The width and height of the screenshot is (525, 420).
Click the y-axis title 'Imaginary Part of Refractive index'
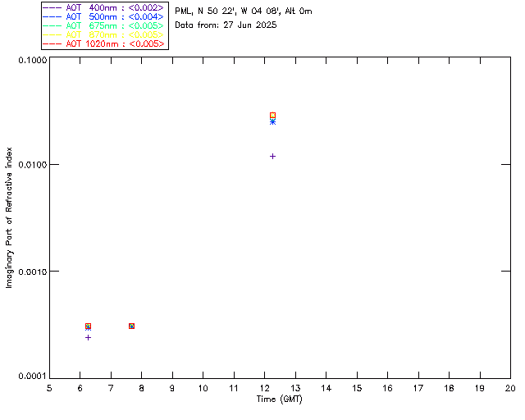tap(9, 217)
